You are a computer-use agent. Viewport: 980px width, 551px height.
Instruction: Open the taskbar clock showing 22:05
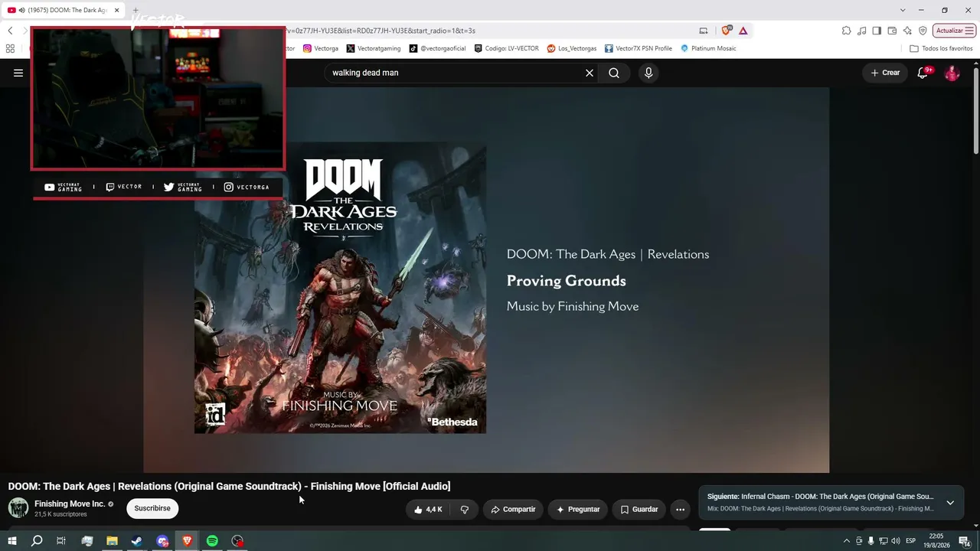[938, 541]
